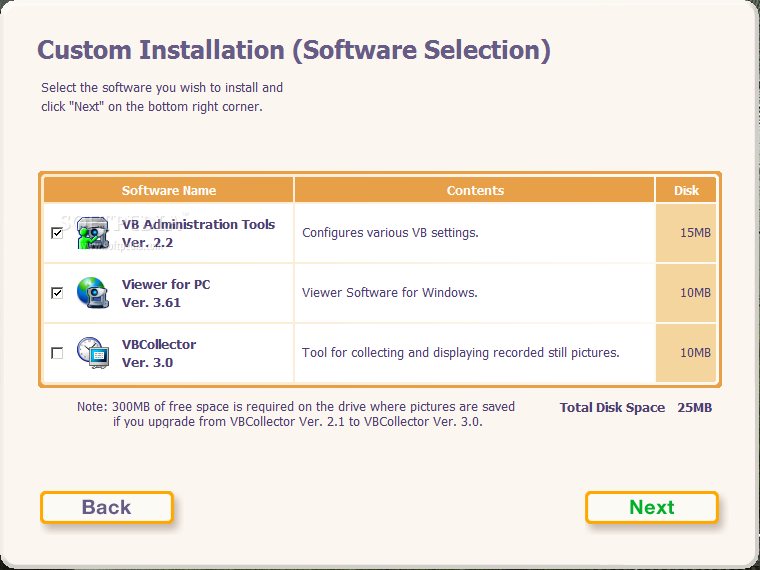Click the Custom Installation heading
Viewport: 760px width, 570px height.
click(x=294, y=50)
